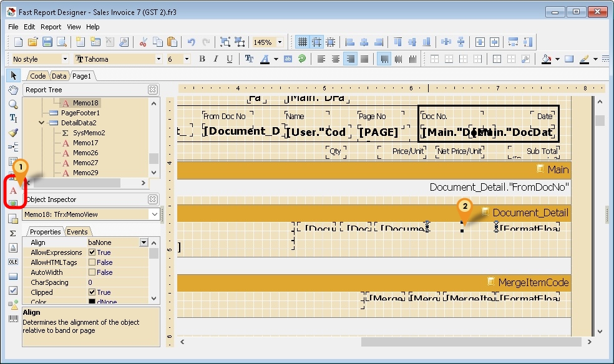Click the Save report icon
This screenshot has height=364, width=614.
[x=47, y=42]
